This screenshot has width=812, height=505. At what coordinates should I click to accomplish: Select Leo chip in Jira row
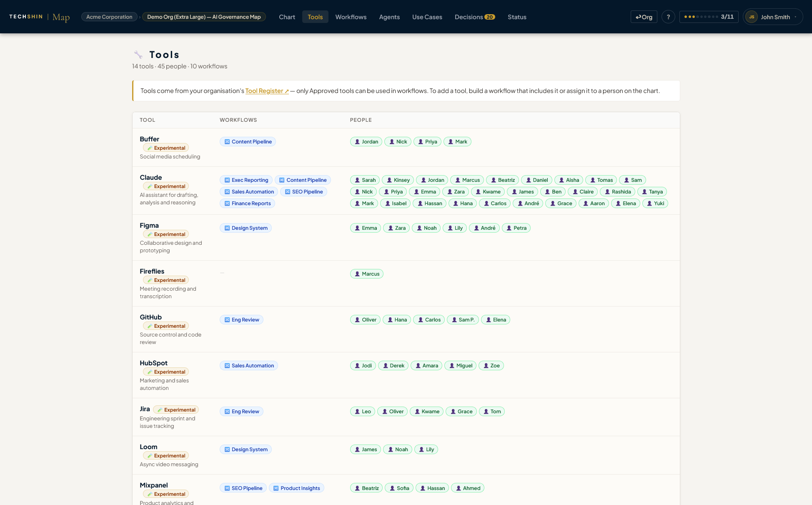click(363, 412)
